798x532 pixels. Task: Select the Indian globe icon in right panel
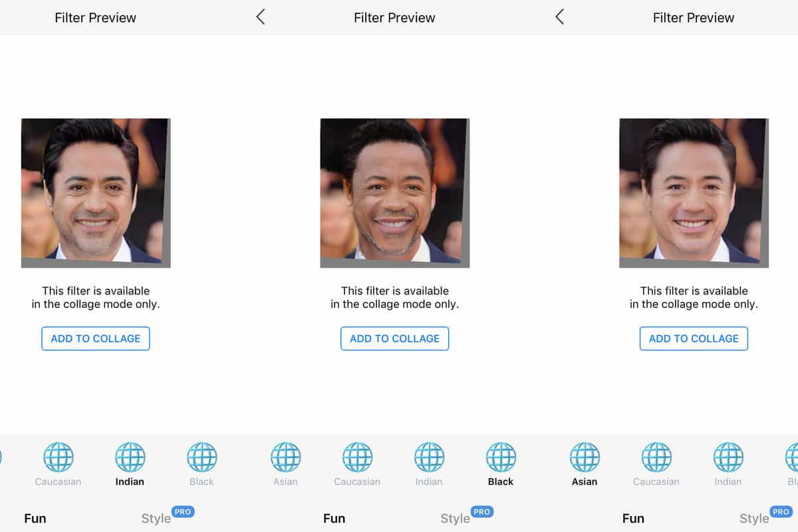(x=729, y=457)
